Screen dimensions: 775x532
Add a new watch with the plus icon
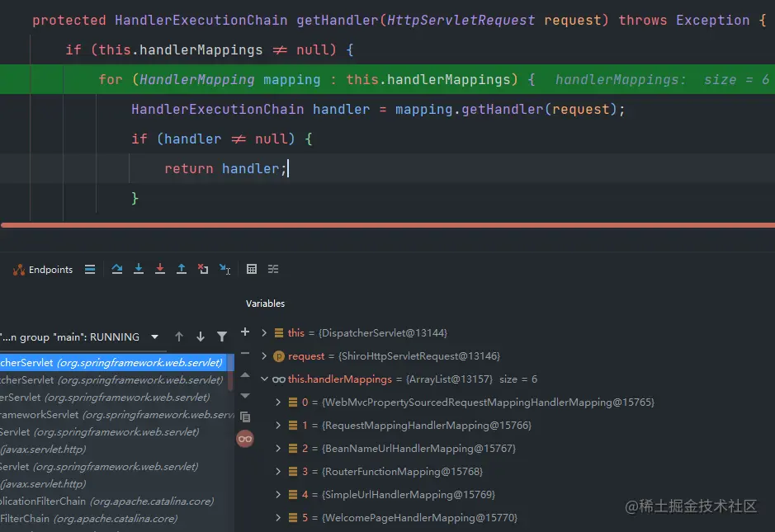(244, 332)
